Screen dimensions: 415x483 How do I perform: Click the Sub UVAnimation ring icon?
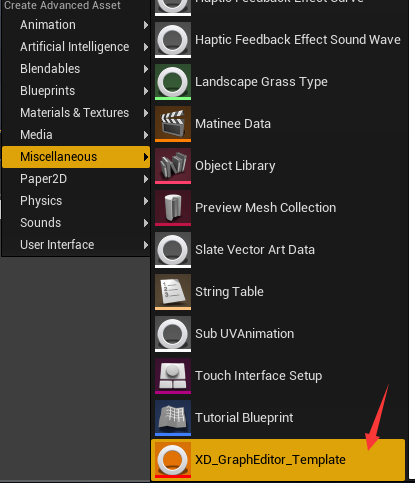point(173,334)
